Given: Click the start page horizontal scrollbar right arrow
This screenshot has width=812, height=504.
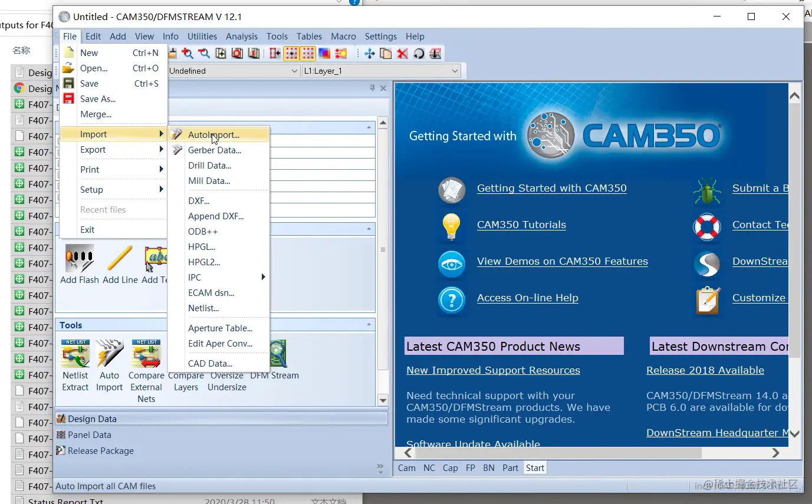Looking at the screenshot, I should [775, 453].
